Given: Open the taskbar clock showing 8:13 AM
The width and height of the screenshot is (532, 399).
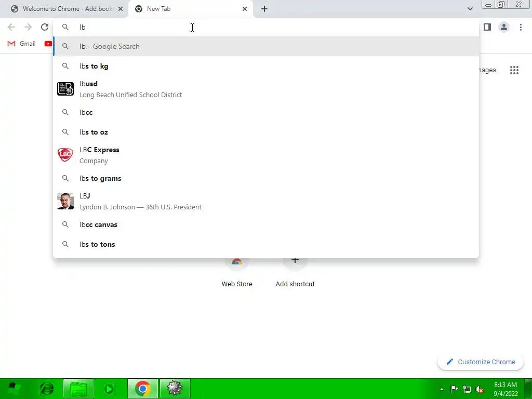Looking at the screenshot, I should [506, 389].
